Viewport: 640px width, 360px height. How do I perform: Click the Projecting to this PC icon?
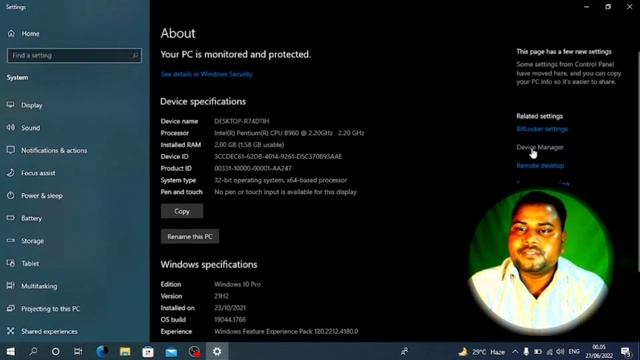pos(11,309)
